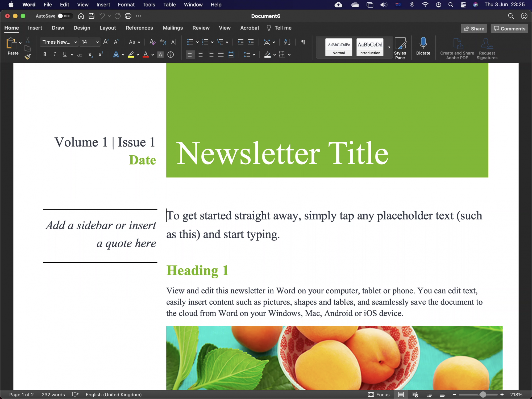The image size is (532, 399).
Task: Click the Tell me search box
Action: pyautogui.click(x=279, y=28)
